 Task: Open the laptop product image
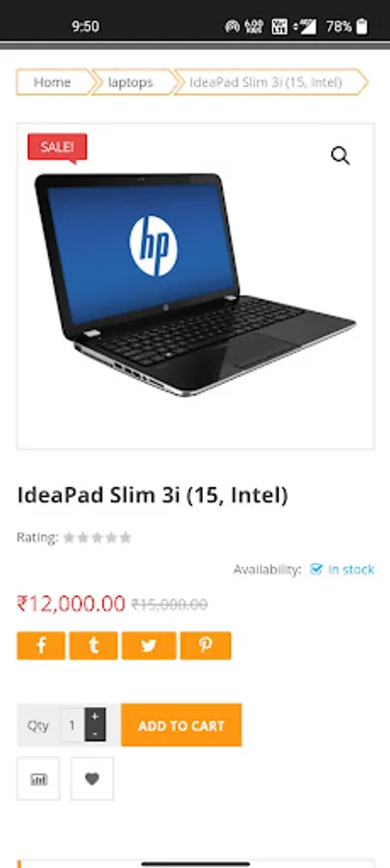pos(195,285)
